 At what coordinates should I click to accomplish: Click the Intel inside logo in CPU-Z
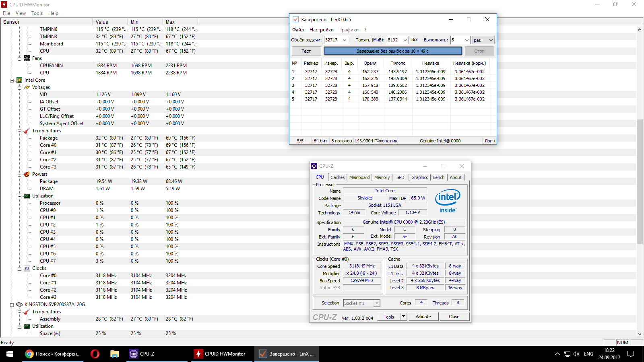click(448, 202)
